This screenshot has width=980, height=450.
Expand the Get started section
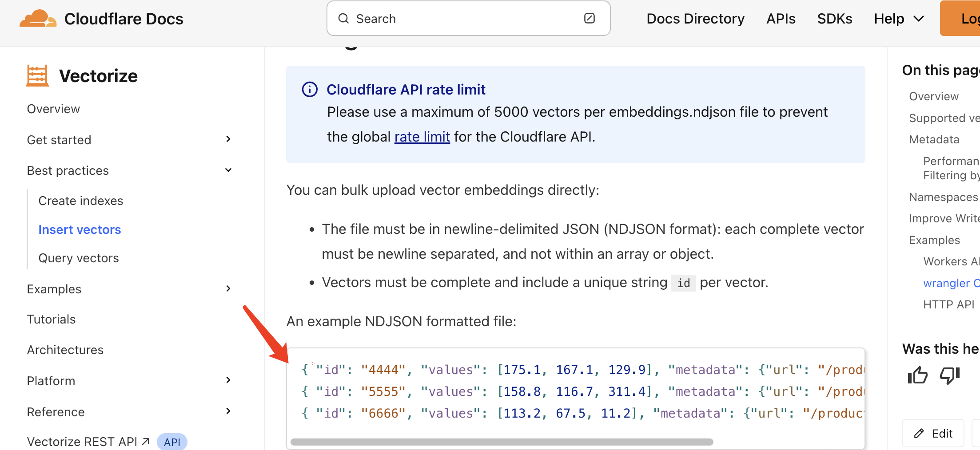pos(228,139)
